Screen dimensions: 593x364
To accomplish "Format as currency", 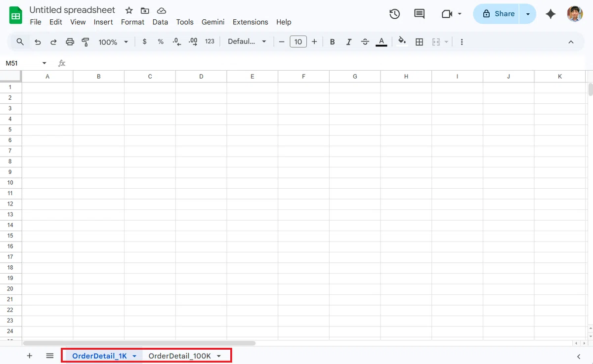I will click(144, 42).
